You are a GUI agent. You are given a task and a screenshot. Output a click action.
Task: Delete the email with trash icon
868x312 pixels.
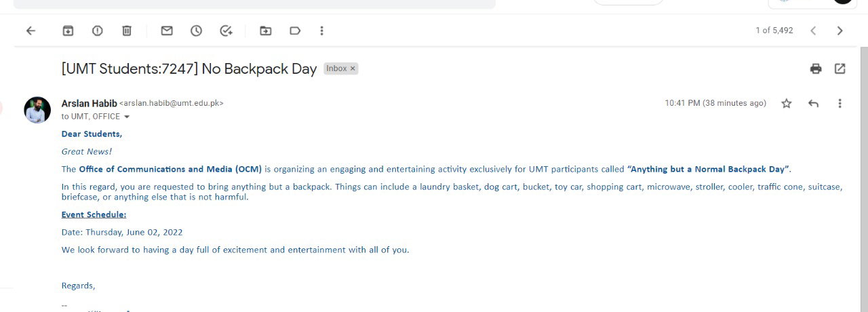tap(127, 31)
